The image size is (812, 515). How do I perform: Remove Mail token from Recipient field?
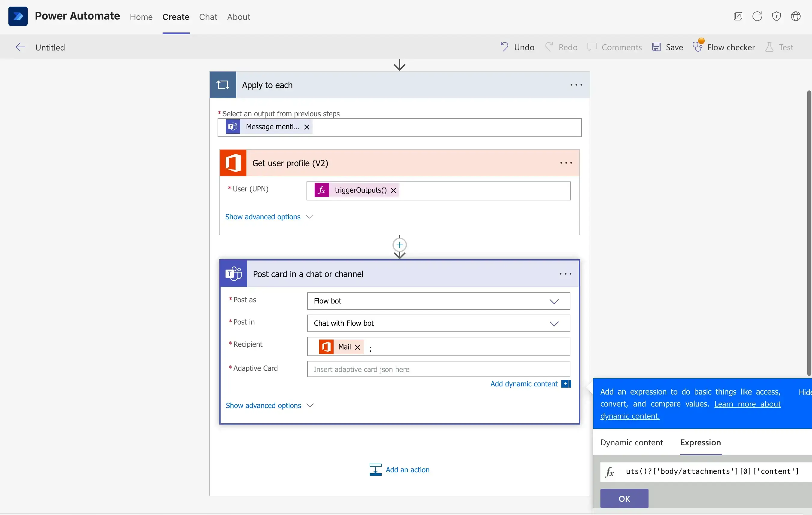(358, 347)
